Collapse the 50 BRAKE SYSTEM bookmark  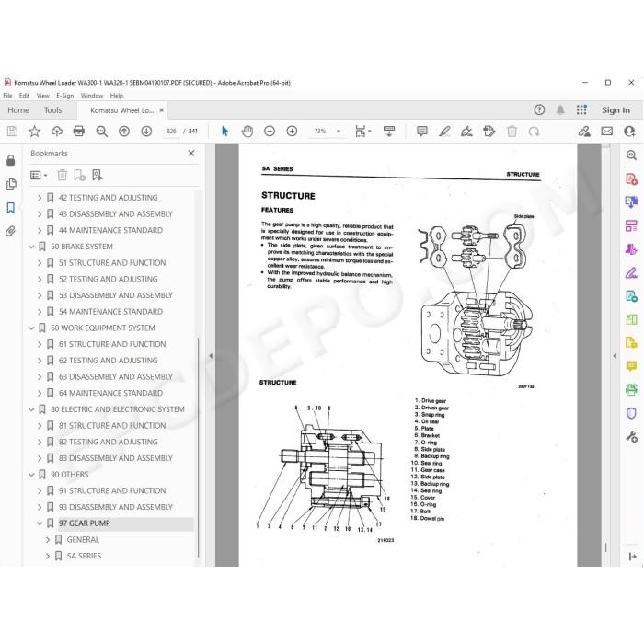coord(31,247)
